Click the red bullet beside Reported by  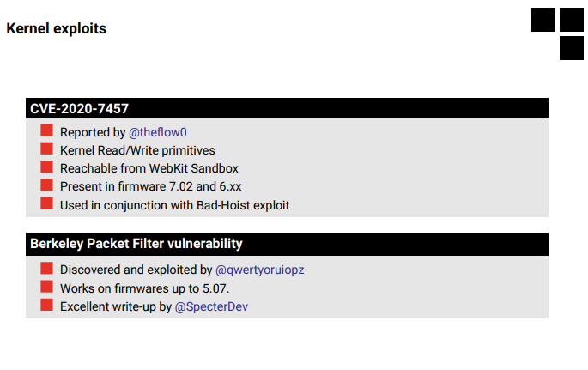(47, 130)
